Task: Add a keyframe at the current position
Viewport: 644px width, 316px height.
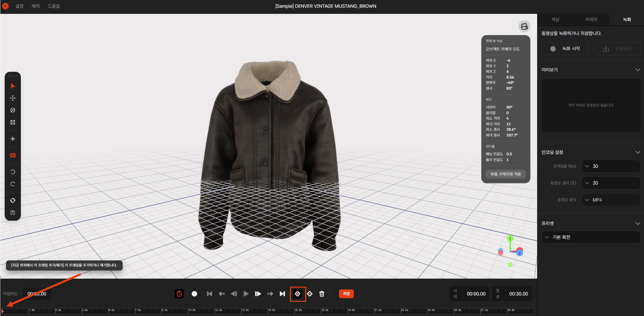Action: coord(298,294)
